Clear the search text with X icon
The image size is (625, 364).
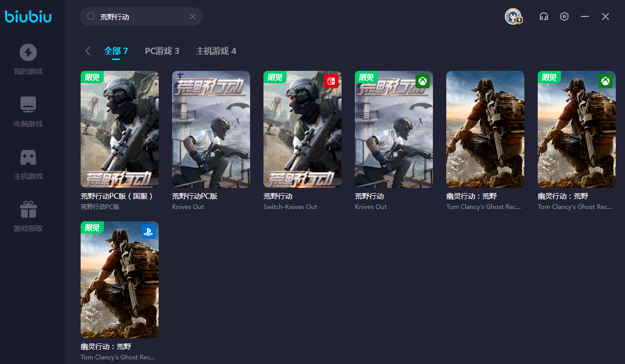193,16
